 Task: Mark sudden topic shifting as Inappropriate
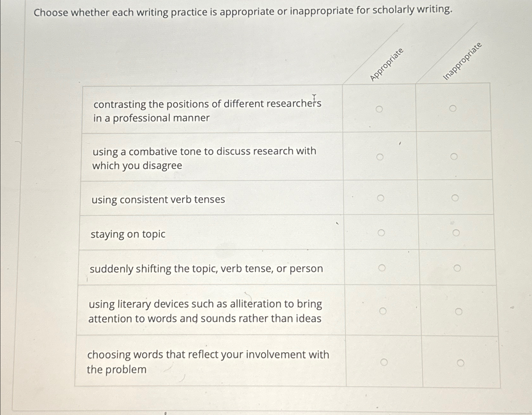(457, 268)
